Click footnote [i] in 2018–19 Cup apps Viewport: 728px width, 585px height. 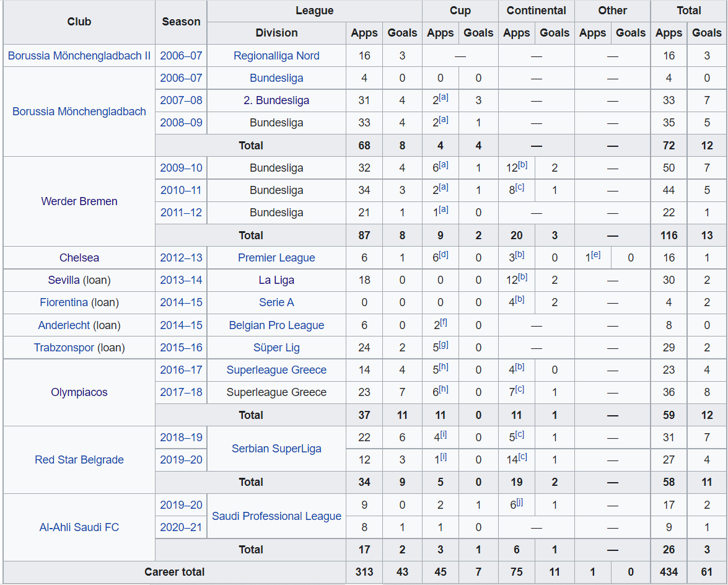point(444,434)
